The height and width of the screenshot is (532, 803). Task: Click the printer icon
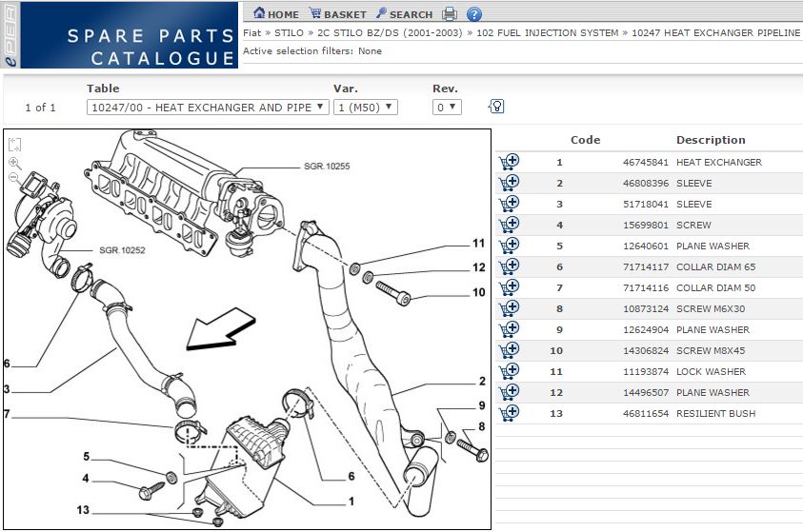(449, 14)
